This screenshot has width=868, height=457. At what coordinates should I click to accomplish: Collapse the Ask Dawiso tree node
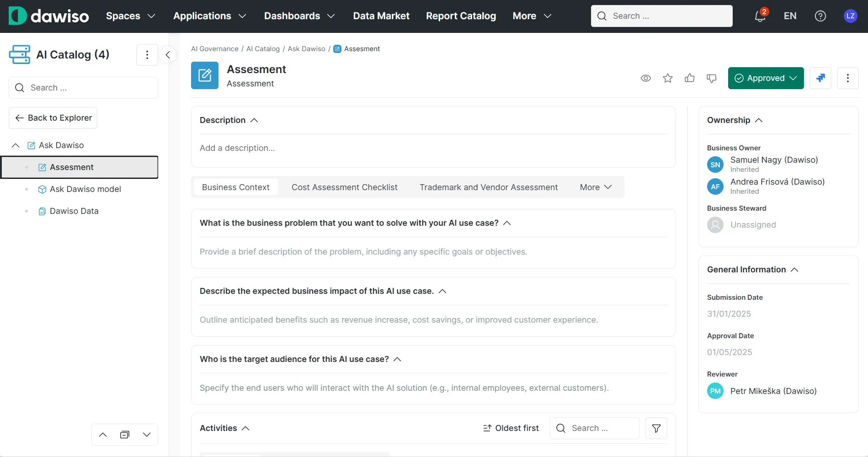(x=16, y=145)
